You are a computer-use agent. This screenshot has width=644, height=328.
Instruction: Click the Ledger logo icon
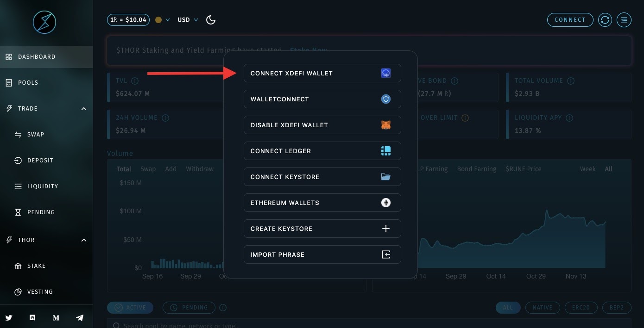[x=385, y=151]
